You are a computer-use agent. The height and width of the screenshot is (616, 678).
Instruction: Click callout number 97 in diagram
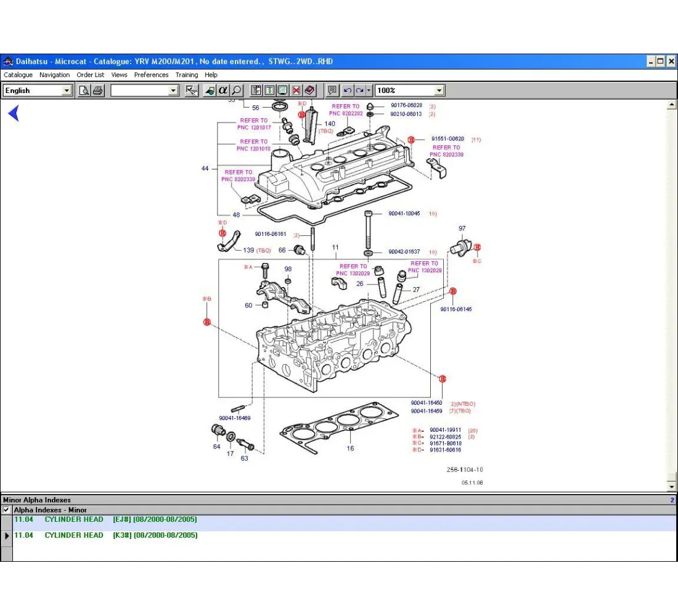point(462,229)
